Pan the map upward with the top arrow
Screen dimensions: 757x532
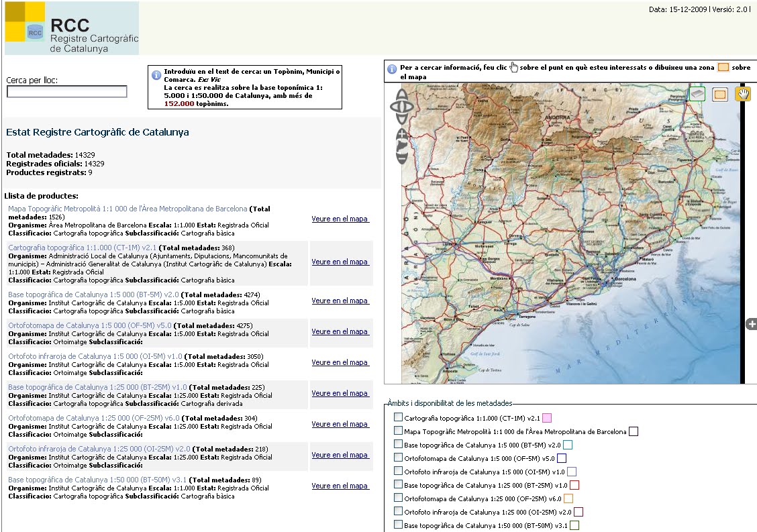coord(402,95)
